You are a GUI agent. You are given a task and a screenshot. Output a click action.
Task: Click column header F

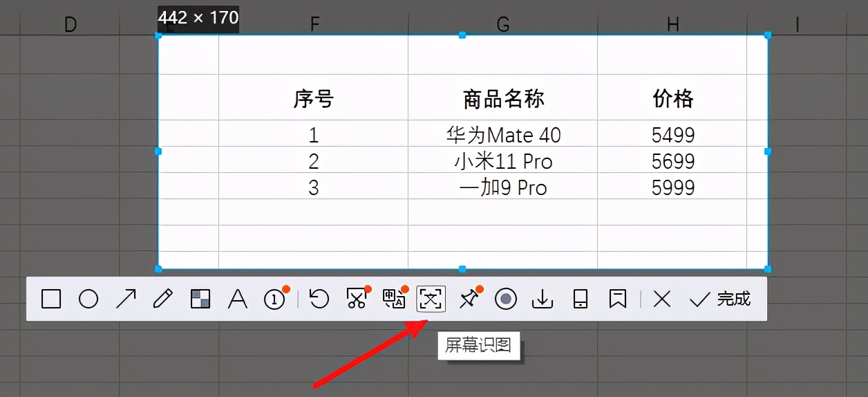314,25
